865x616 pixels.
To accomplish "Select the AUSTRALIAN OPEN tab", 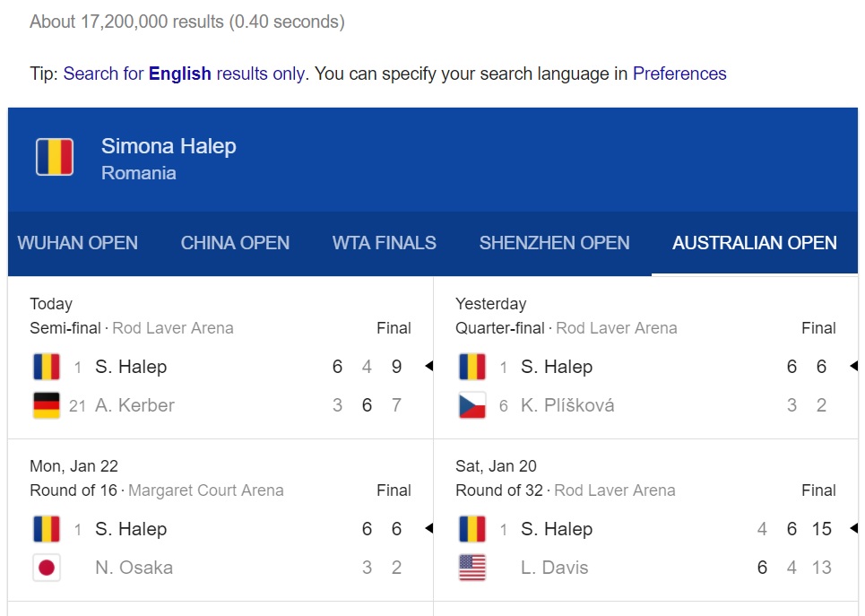I will (755, 243).
